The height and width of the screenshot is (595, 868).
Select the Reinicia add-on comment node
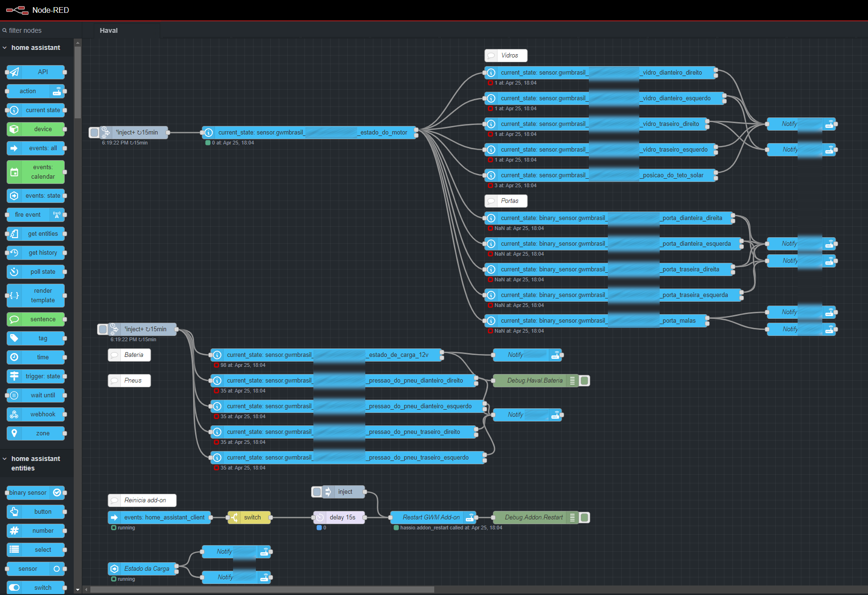(142, 500)
